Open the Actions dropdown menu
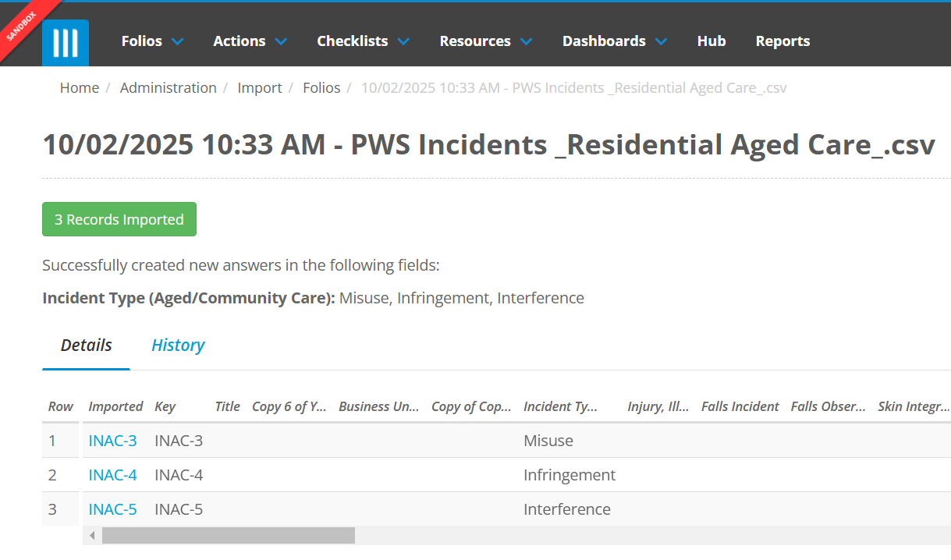 point(250,41)
